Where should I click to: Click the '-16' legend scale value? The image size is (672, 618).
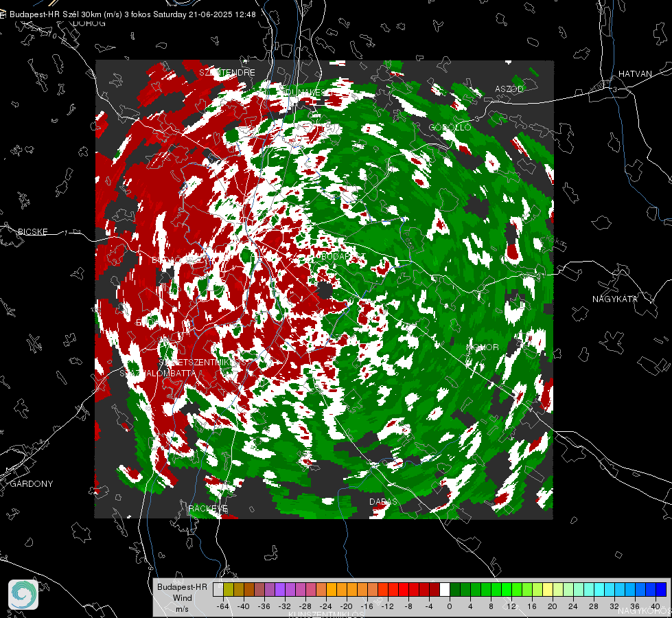(367, 606)
